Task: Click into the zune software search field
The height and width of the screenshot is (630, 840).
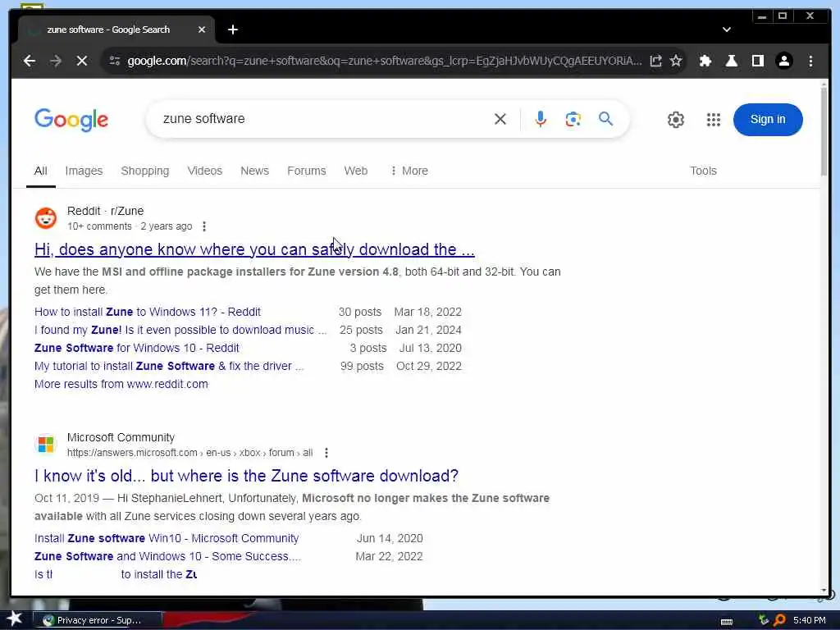Action: [x=322, y=119]
